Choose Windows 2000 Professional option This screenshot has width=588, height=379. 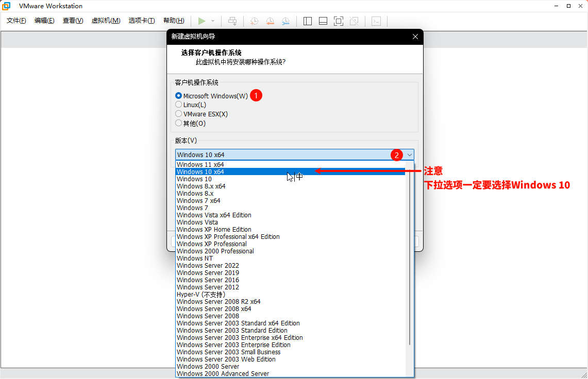coord(290,251)
